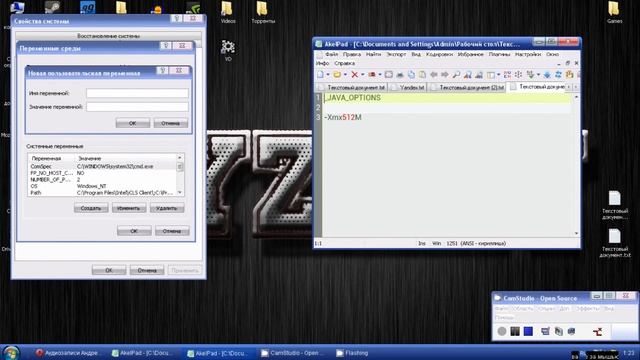Image resolution: width=640 pixels, height=360 pixels.
Task: Click the 1251 (ANSI - кириллица) status bar entry
Action: 476,243
